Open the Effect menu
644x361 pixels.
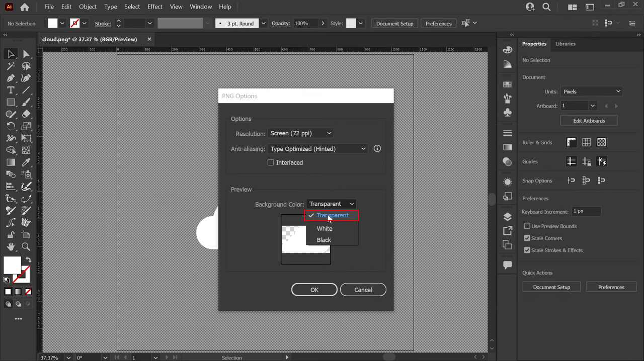[x=155, y=7]
